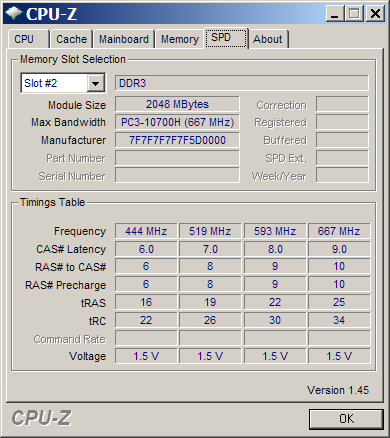Click the empty SPD Ext. field

342,158
